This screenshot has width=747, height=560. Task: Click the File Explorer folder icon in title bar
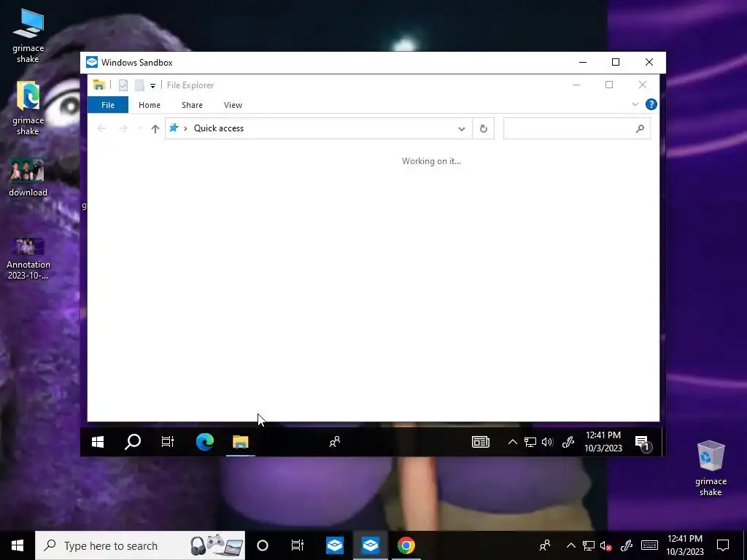click(x=99, y=85)
